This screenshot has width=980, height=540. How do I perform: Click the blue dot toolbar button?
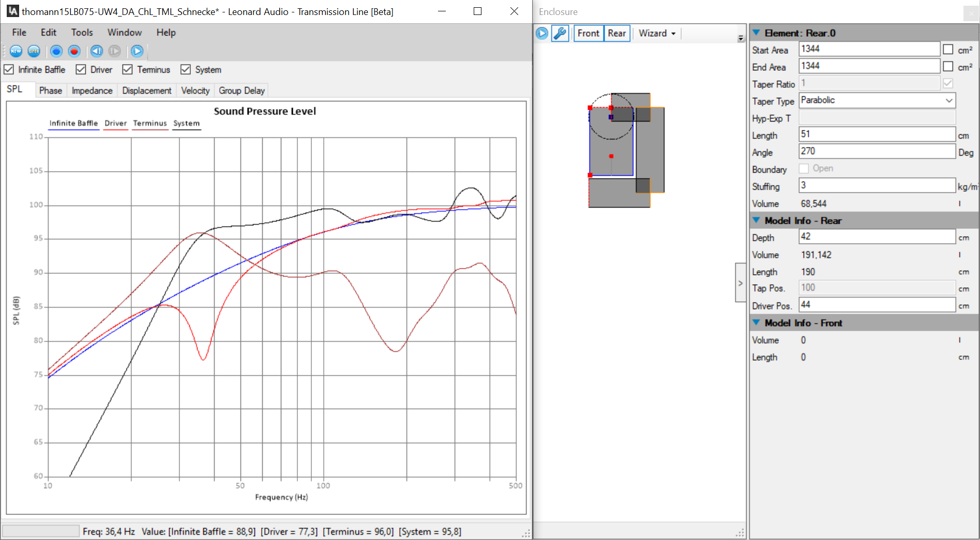coord(56,51)
